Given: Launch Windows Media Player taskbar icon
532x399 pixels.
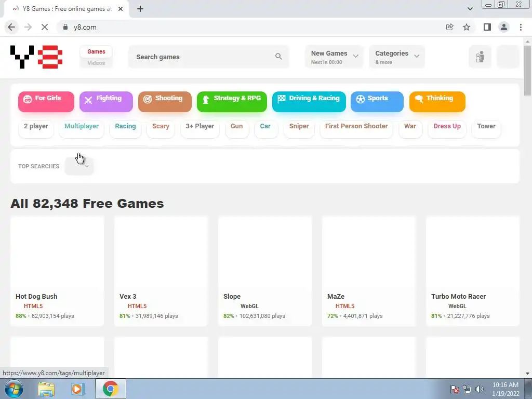Looking at the screenshot, I should 78,389.
